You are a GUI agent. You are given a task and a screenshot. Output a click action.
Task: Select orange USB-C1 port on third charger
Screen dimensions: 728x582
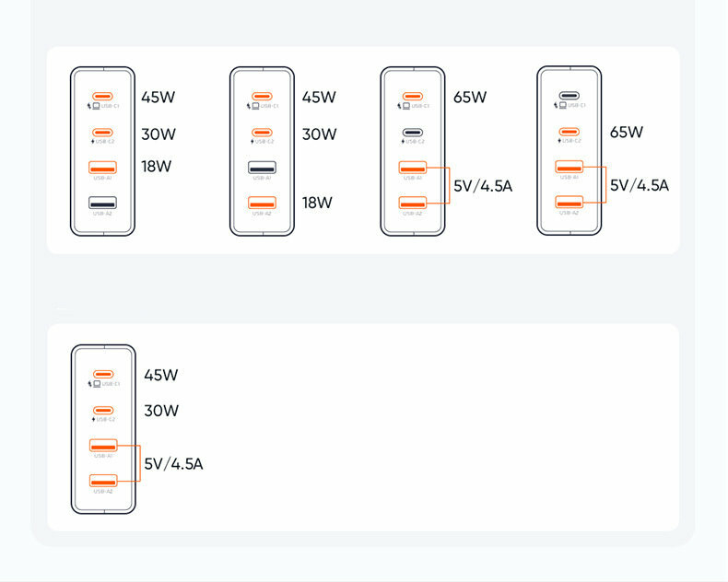point(412,96)
